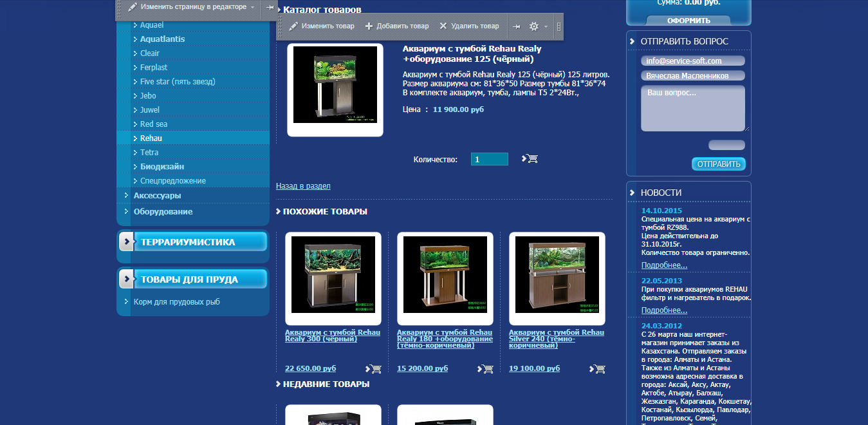
Task: Click the 15 200.00 руб price link
Action: click(x=423, y=369)
